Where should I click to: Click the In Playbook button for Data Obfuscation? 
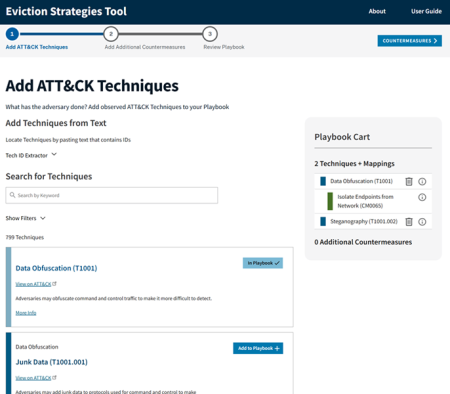(x=263, y=263)
